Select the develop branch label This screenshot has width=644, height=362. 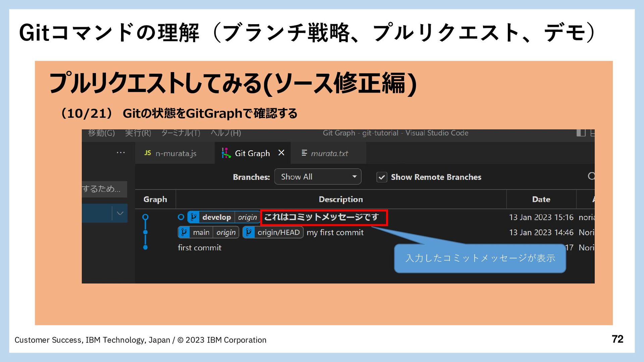click(216, 217)
